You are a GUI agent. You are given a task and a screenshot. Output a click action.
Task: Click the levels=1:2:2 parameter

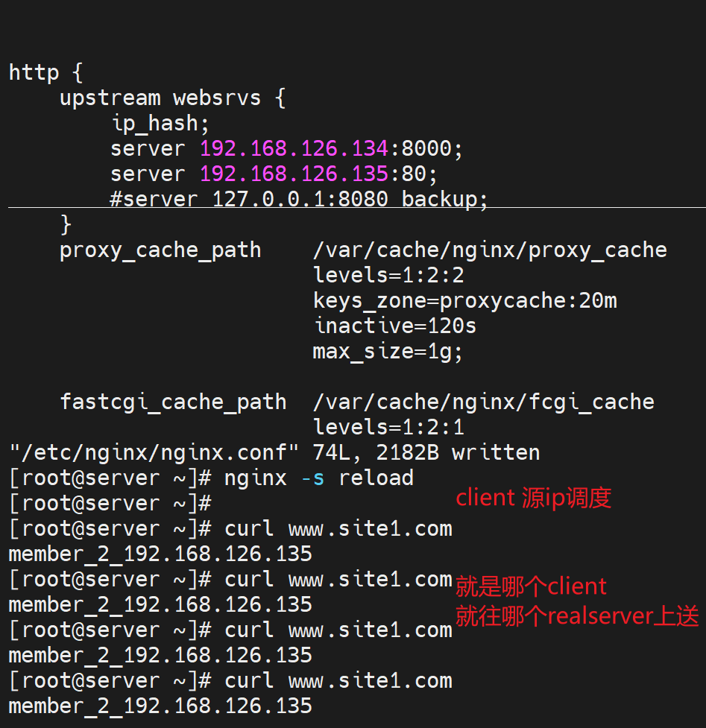click(388, 276)
